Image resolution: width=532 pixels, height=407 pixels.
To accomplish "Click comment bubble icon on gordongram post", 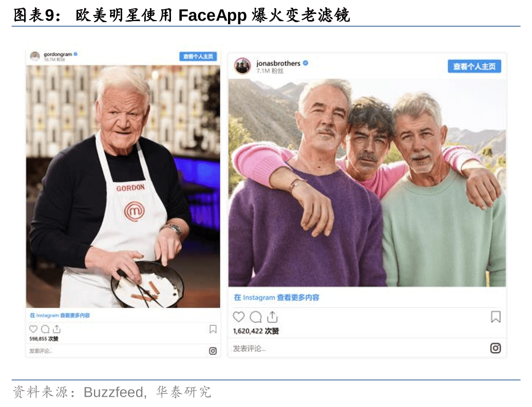I will [45, 329].
